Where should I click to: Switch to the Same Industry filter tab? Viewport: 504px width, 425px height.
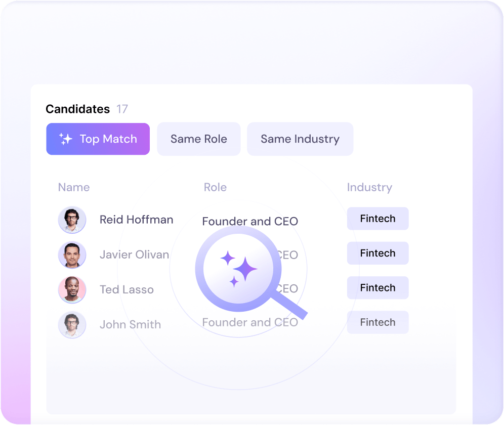tap(300, 139)
